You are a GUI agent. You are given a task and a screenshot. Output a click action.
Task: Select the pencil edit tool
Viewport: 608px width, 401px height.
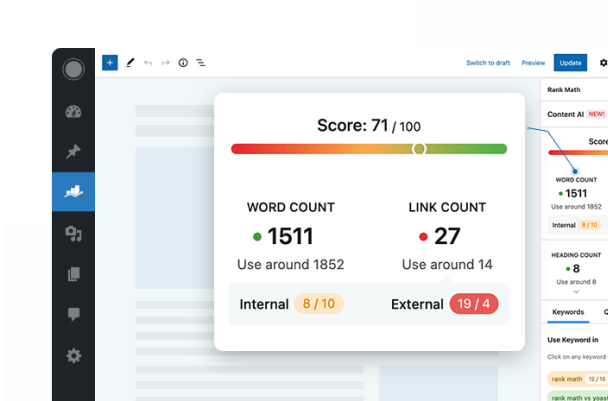(x=130, y=63)
